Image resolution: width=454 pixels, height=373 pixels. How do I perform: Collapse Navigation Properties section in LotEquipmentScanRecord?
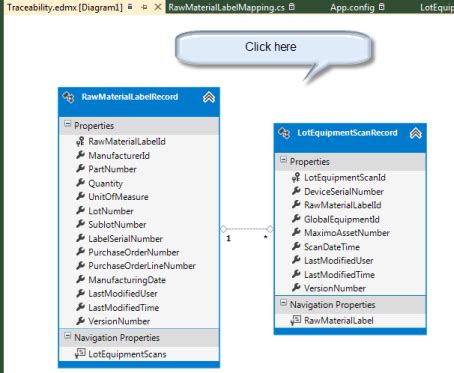click(283, 303)
